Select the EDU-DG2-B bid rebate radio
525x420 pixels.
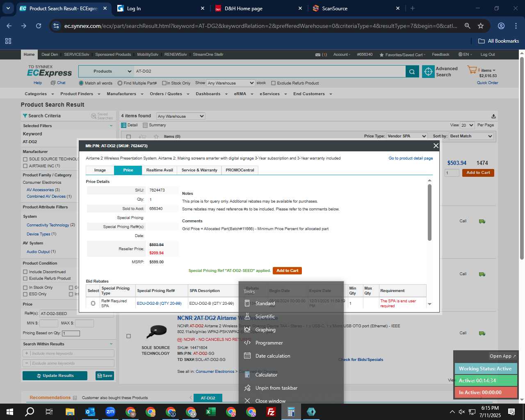pos(93,304)
